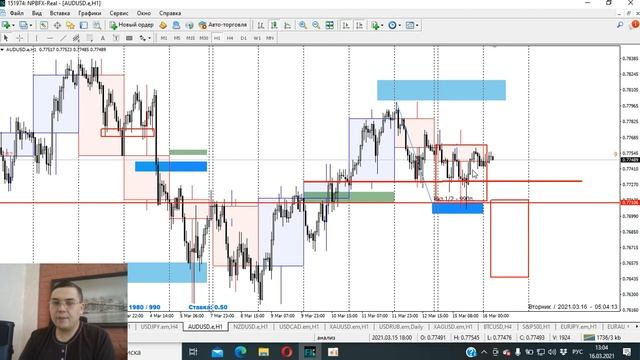Open the Profiles icon
The width and height of the screenshot is (640, 360).
coord(23,25)
